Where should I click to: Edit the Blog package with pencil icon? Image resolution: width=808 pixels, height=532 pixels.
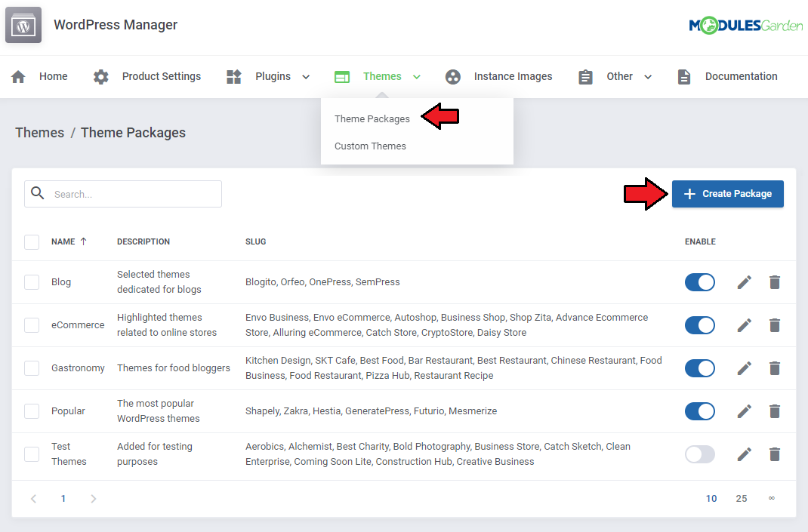(744, 282)
